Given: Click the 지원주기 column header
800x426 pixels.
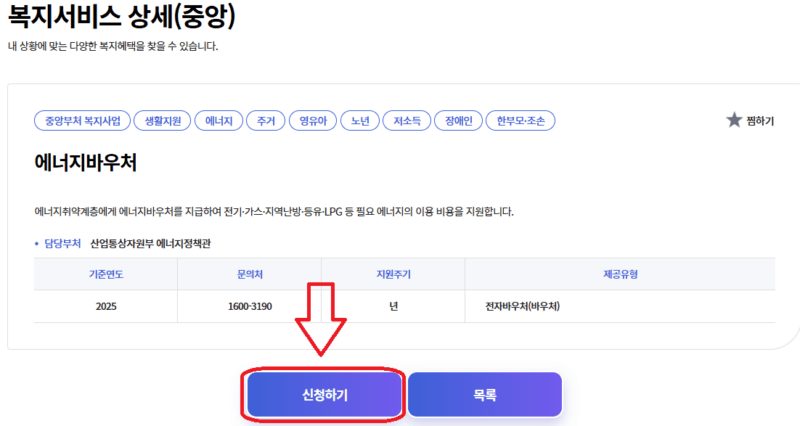Looking at the screenshot, I should point(393,274).
